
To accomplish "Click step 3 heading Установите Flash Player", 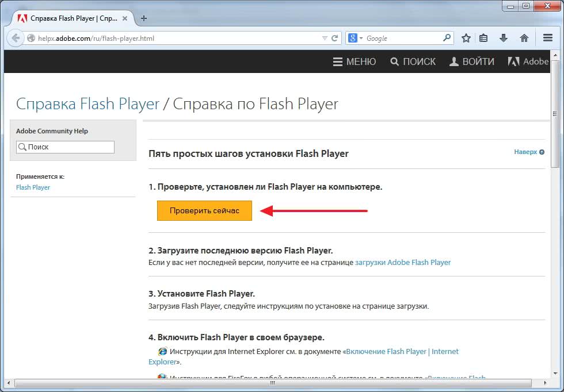I will [201, 294].
